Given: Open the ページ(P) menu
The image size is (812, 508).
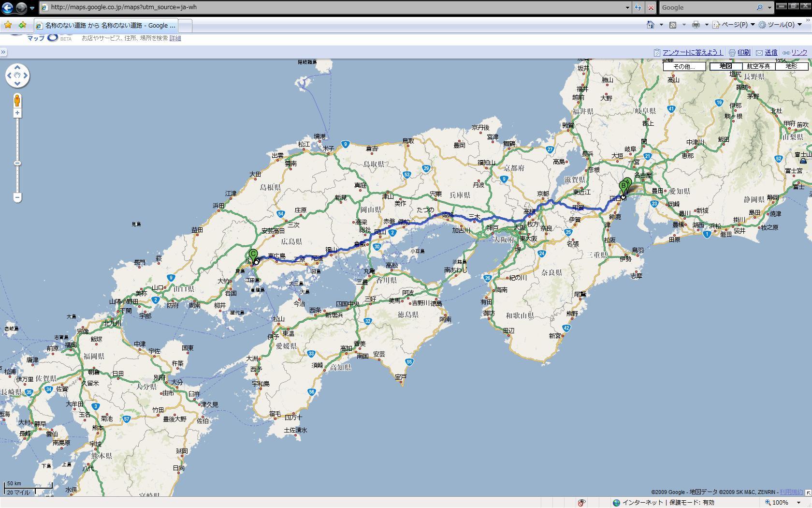Looking at the screenshot, I should coord(733,25).
